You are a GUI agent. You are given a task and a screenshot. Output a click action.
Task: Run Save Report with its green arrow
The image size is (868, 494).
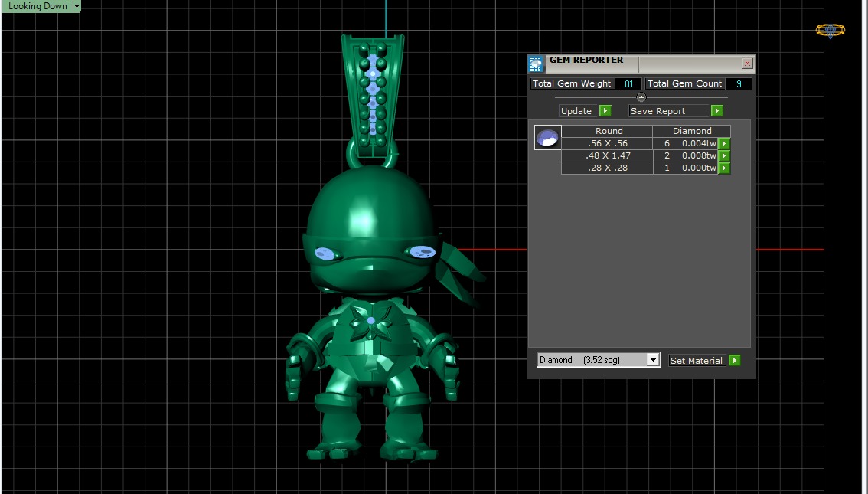717,111
